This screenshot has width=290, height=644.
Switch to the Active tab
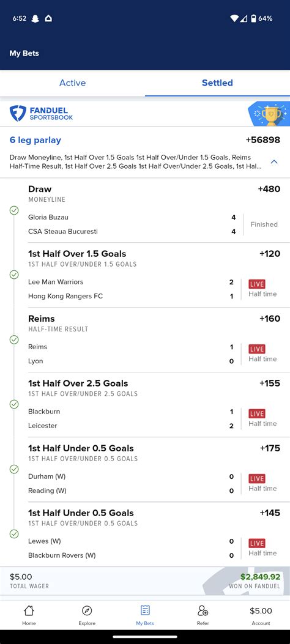[x=72, y=83]
